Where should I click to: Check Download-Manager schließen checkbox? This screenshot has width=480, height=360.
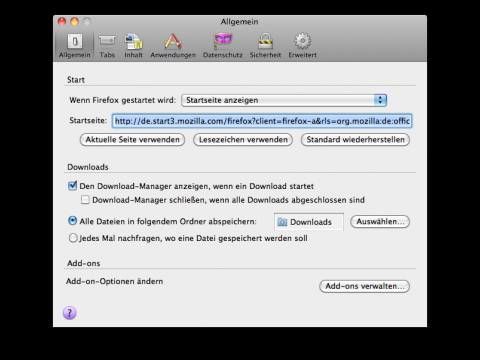[85, 200]
